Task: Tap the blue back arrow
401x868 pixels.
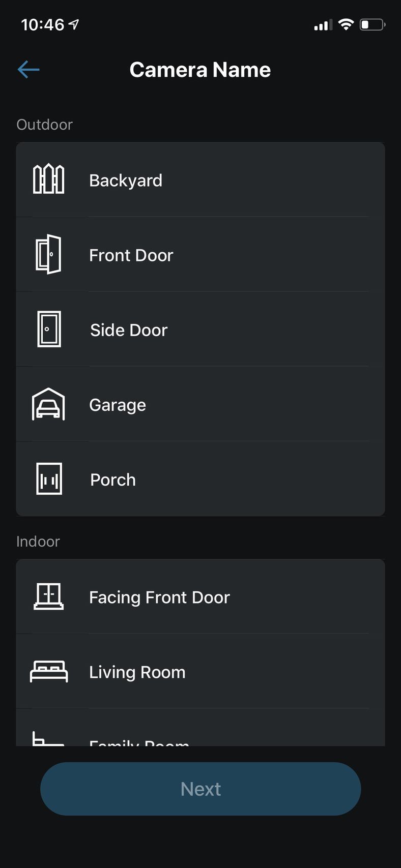Action: coord(28,70)
